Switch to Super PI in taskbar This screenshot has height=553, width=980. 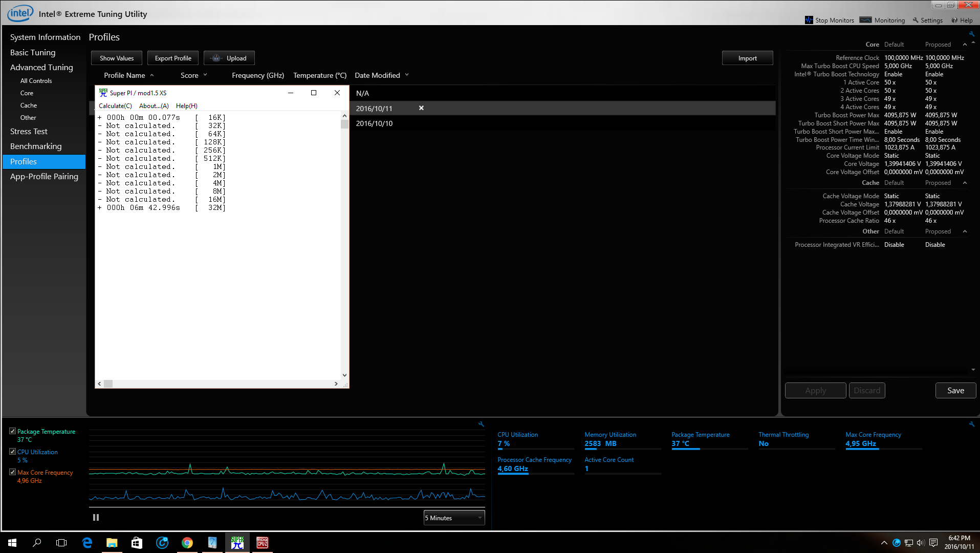coord(237,543)
